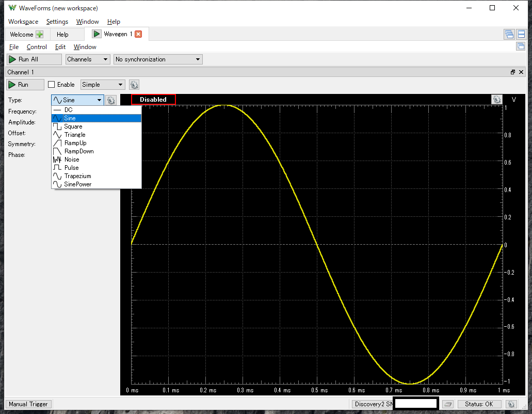Choose Sine in the type dropdown list
The image size is (532, 414).
point(96,118)
